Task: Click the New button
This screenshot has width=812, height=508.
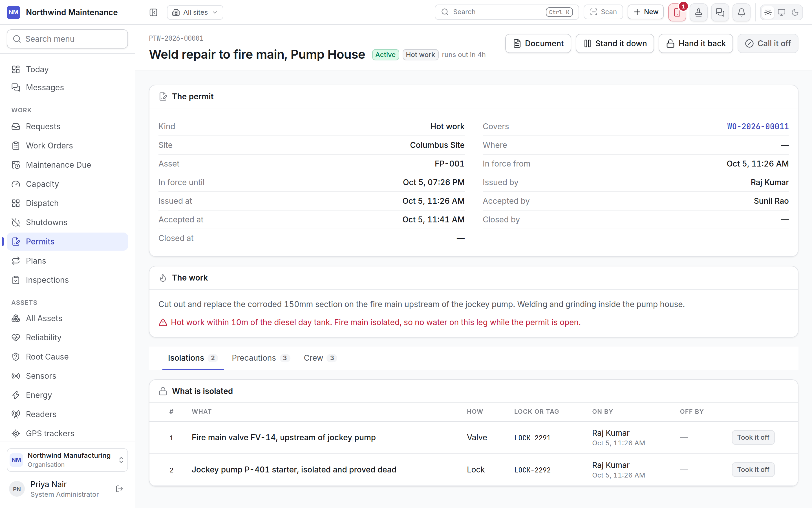Action: (646, 12)
